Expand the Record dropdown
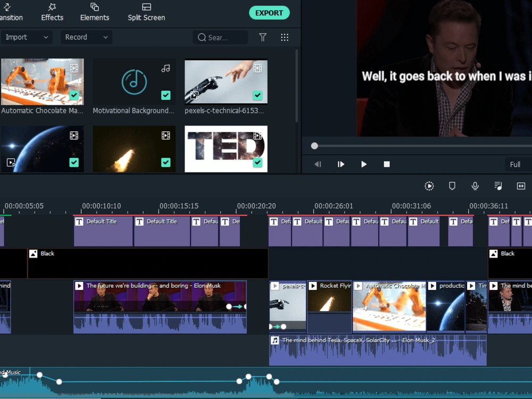This screenshot has width=532, height=399. point(86,37)
